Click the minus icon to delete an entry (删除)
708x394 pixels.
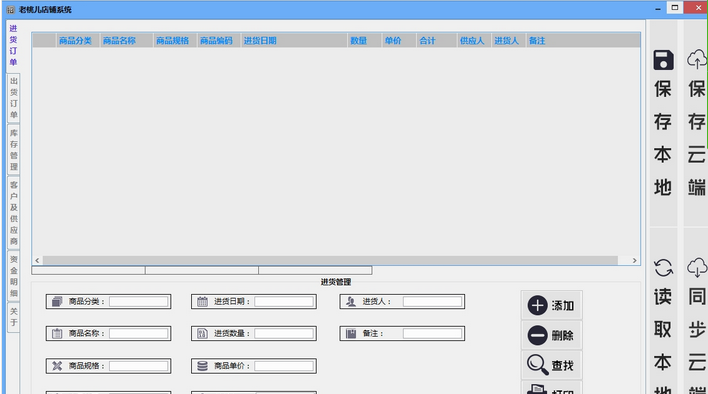tap(537, 335)
